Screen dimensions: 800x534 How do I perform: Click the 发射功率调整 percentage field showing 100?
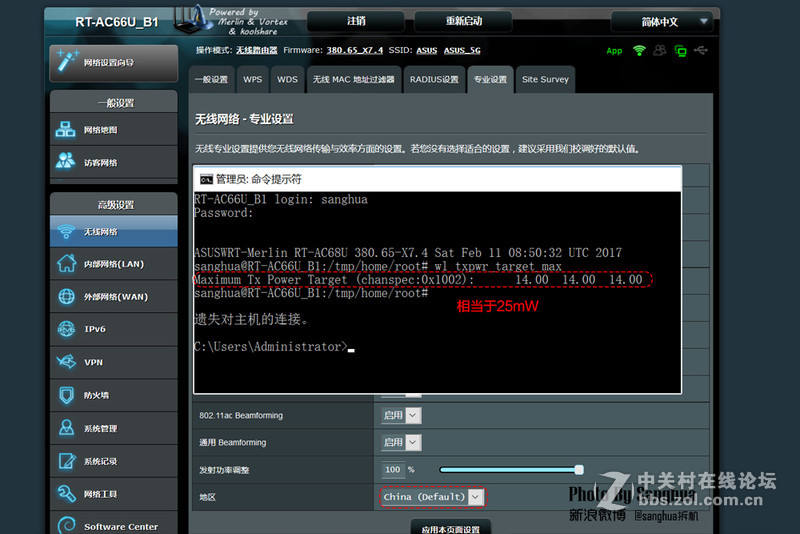393,470
